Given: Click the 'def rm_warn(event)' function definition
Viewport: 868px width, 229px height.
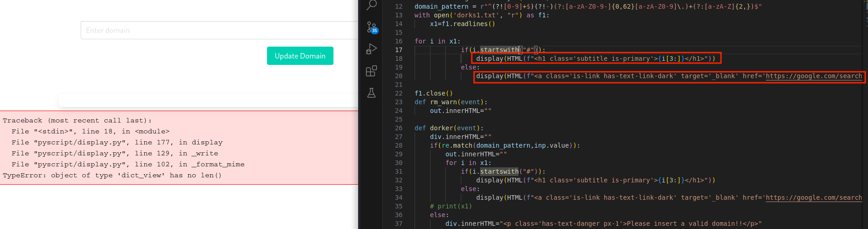Looking at the screenshot, I should [x=451, y=102].
